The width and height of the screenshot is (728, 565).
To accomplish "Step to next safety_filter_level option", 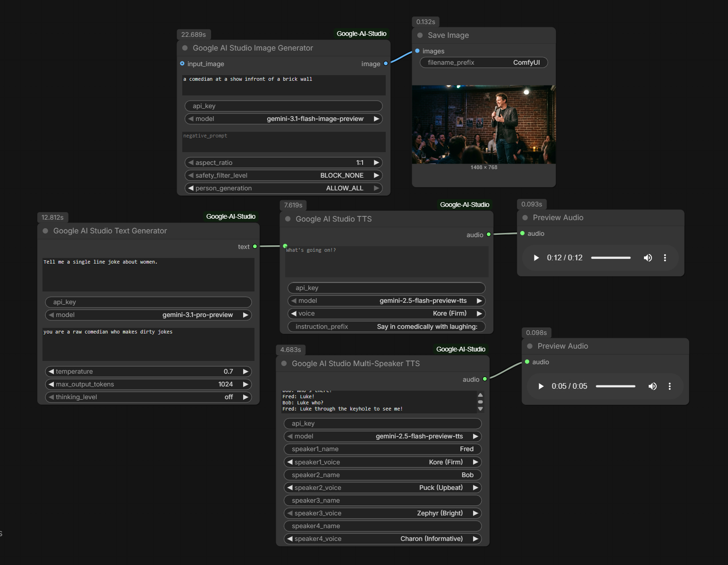I will coord(376,175).
